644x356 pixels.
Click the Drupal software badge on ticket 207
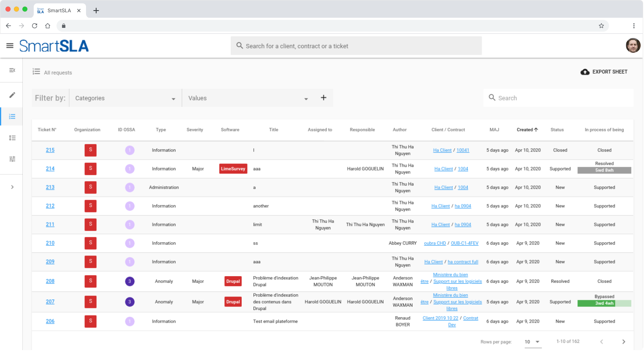pyautogui.click(x=233, y=302)
